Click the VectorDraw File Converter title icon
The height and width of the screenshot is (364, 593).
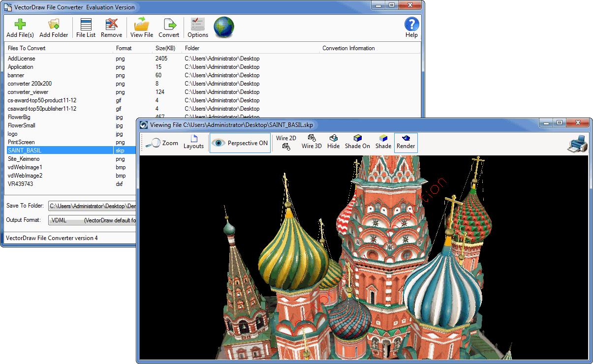click(8, 7)
